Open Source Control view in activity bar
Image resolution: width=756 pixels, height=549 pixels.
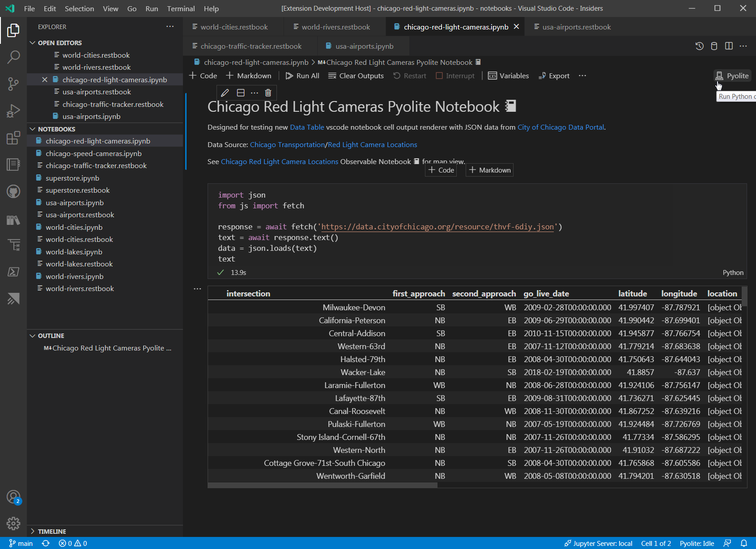click(13, 84)
